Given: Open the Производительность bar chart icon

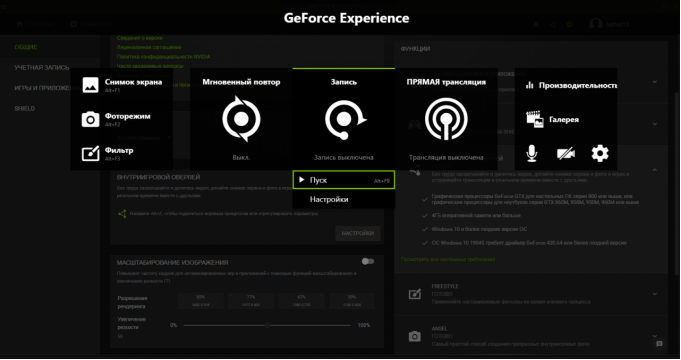Looking at the screenshot, I should (529, 85).
